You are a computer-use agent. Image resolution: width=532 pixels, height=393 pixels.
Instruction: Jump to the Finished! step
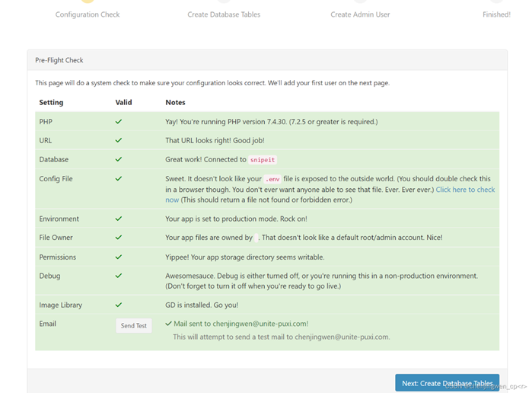(x=496, y=14)
